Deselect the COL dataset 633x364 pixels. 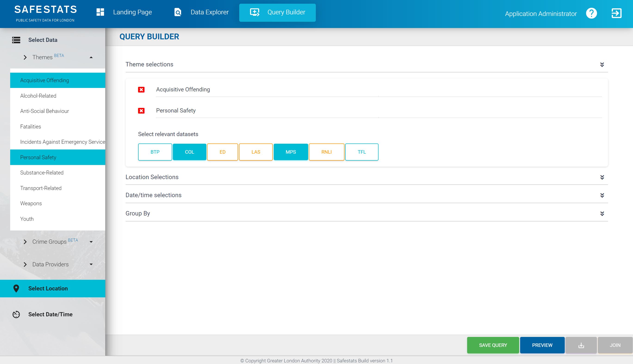pos(189,152)
